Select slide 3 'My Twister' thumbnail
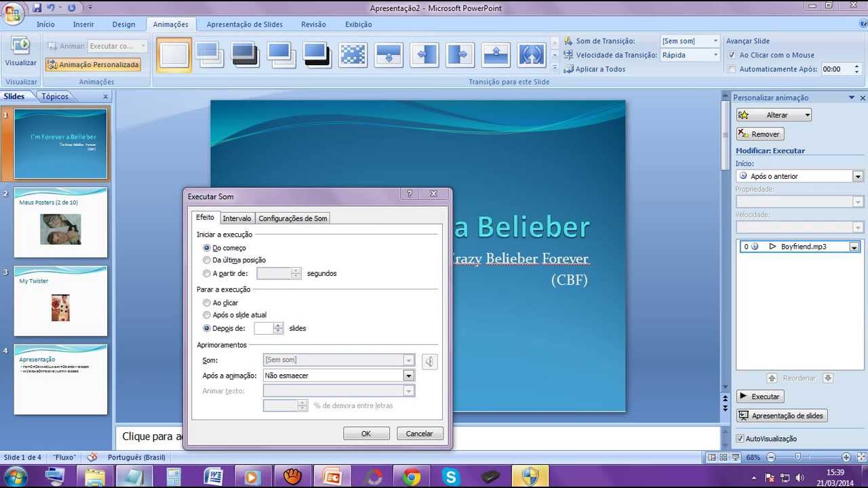The width and height of the screenshot is (868, 488). [x=60, y=301]
